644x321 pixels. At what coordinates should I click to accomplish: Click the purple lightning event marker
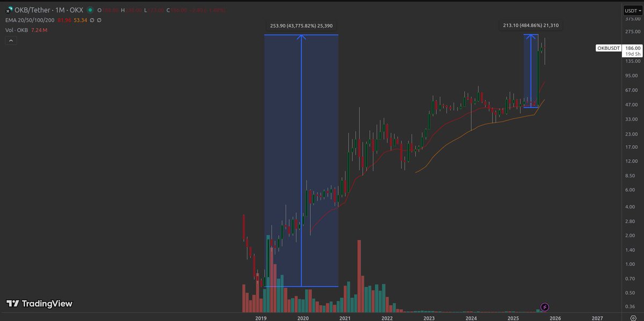point(545,307)
